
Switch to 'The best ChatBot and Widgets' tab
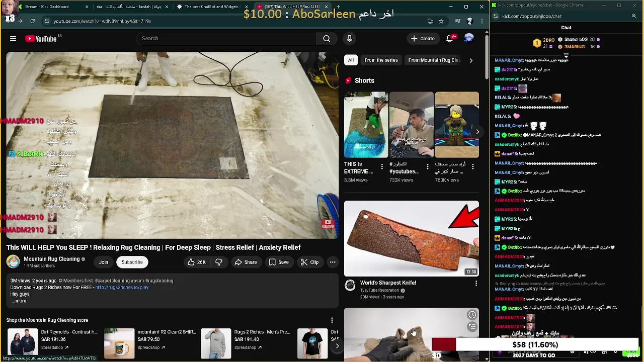[213, 7]
